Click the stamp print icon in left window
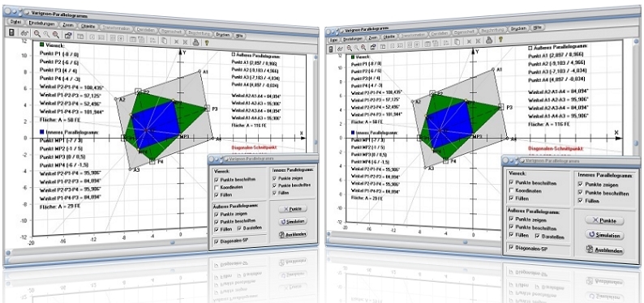644x303 pixels. pos(195,42)
